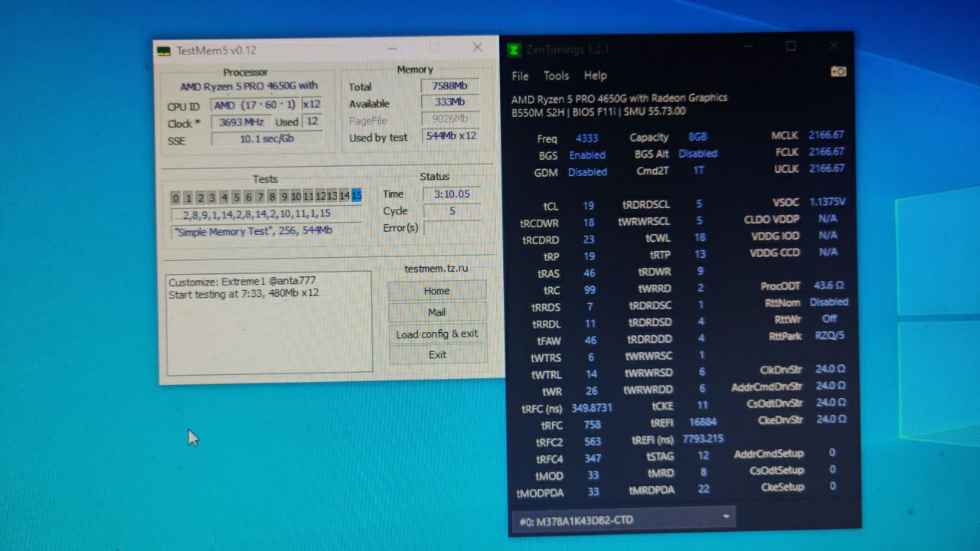Click the Cmd2T value 1T
The width and height of the screenshot is (980, 551).
698,171
